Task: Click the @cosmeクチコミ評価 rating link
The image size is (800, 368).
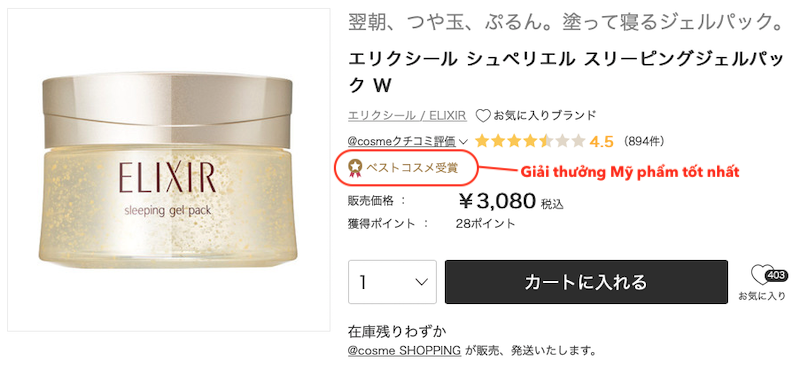Action: tap(402, 141)
